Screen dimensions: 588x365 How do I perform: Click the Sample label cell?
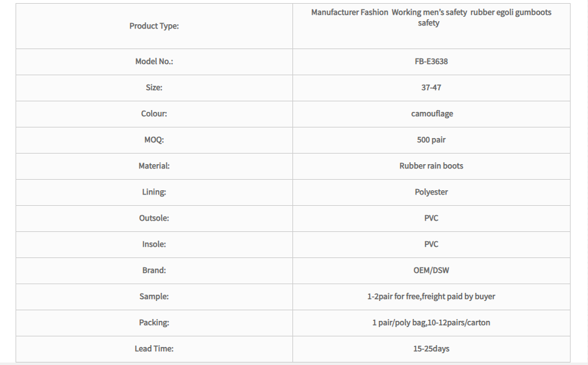click(x=154, y=297)
